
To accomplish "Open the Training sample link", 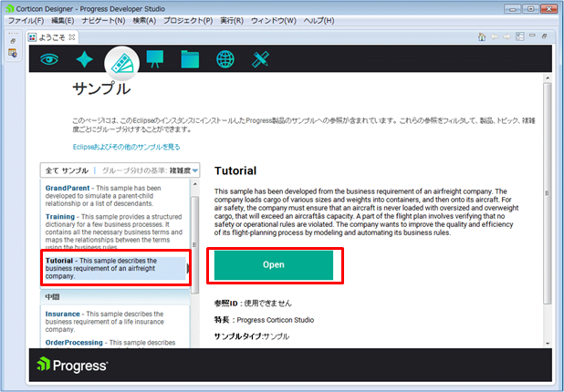I will (x=59, y=217).
